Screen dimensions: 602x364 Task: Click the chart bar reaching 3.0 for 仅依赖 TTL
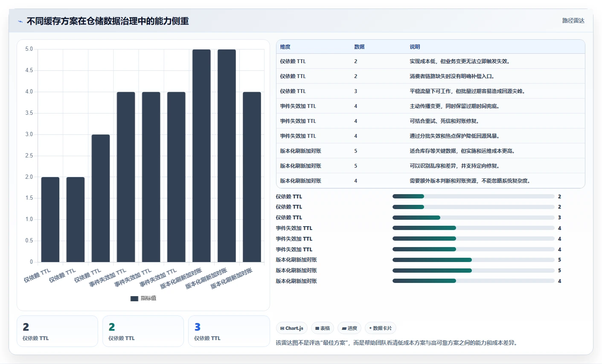click(x=101, y=198)
